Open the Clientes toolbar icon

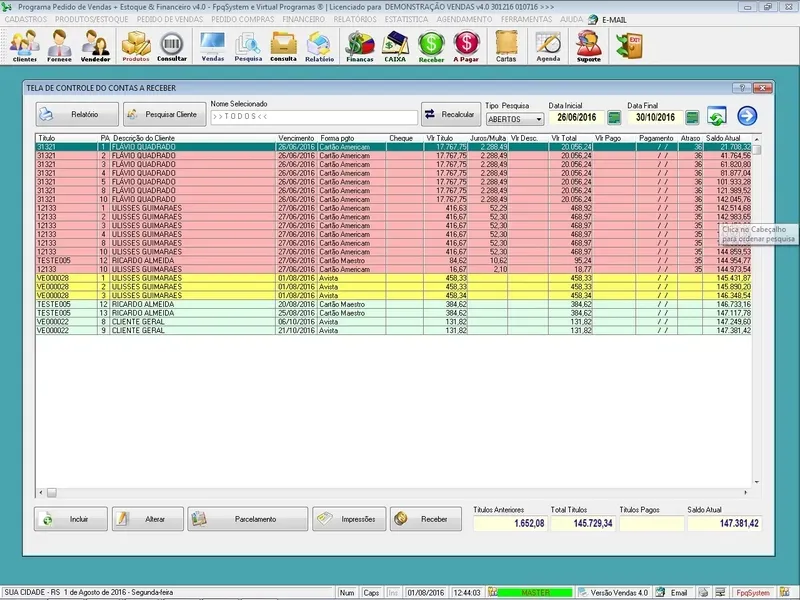[x=25, y=45]
